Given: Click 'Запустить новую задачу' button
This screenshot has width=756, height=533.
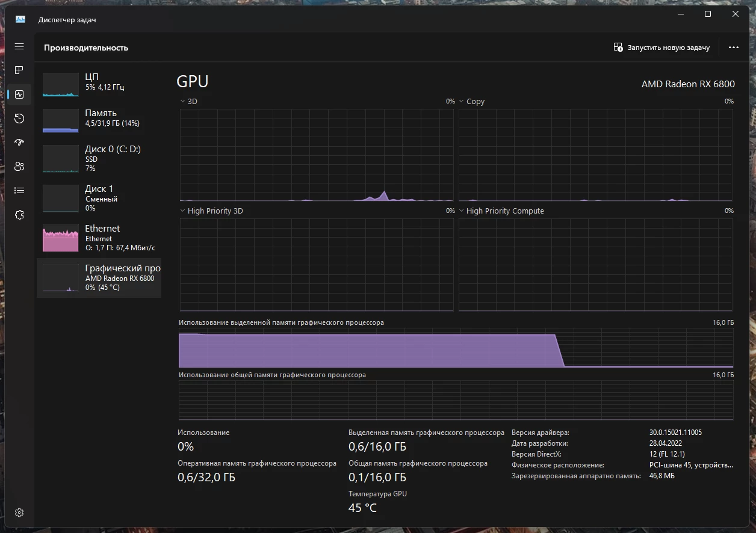Looking at the screenshot, I should tap(661, 48).
